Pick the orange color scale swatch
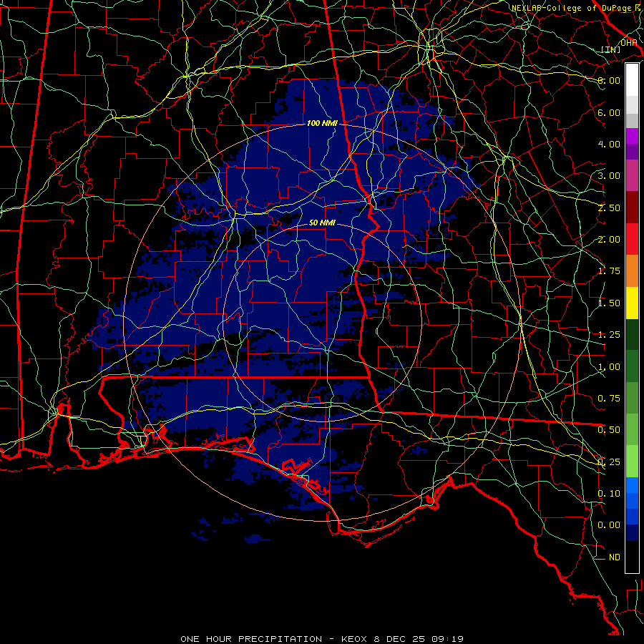This screenshot has height=644, width=644. coord(632,271)
